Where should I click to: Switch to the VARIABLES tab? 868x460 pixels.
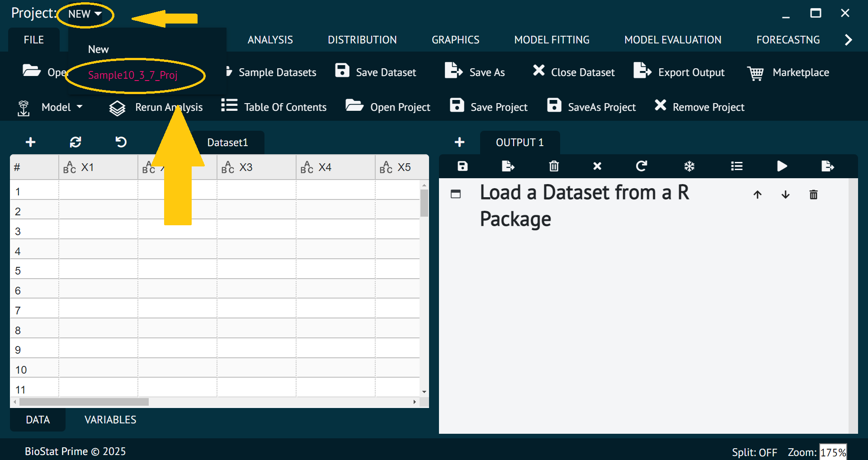click(x=110, y=420)
